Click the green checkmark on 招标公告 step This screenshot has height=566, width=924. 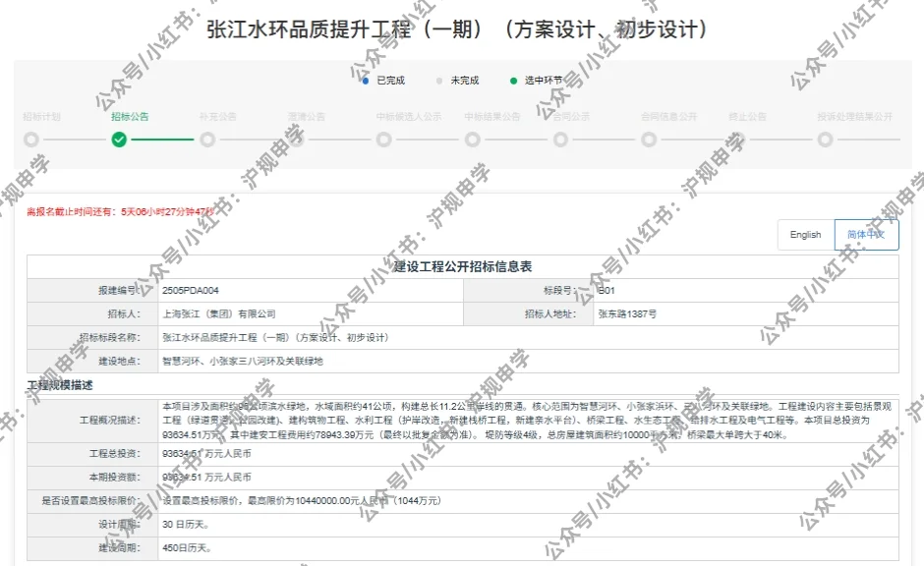click(x=120, y=140)
